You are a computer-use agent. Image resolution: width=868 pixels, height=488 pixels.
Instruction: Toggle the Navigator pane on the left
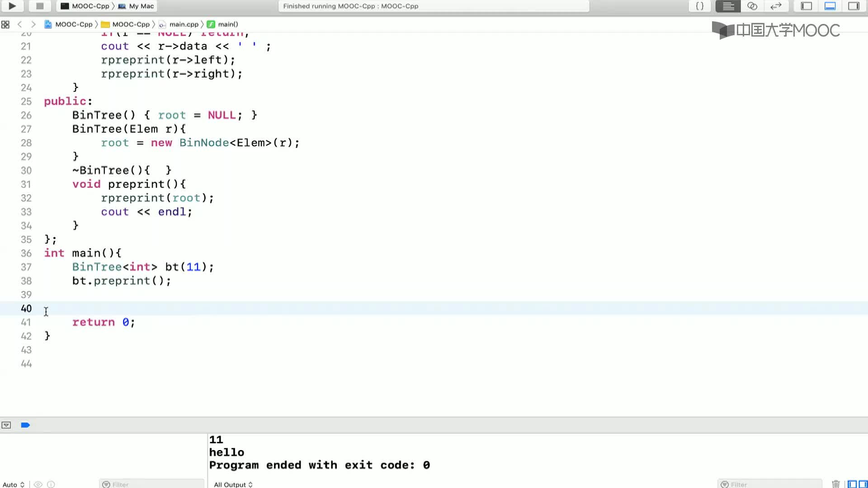(x=807, y=6)
